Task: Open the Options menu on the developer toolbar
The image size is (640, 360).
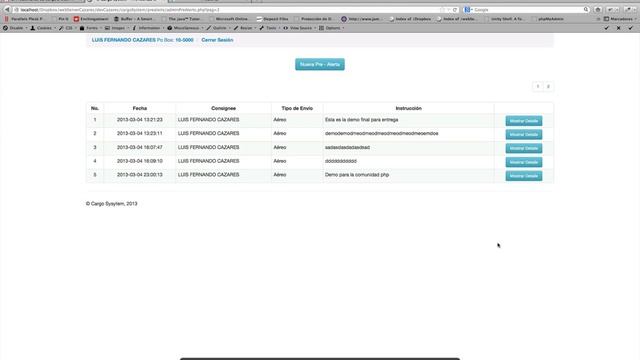Action: click(x=331, y=28)
